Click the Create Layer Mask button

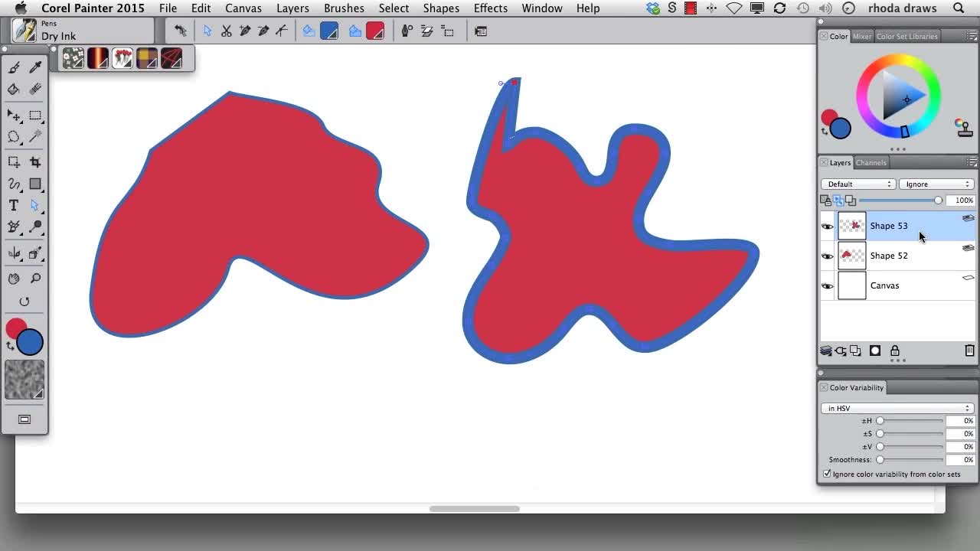pos(875,351)
